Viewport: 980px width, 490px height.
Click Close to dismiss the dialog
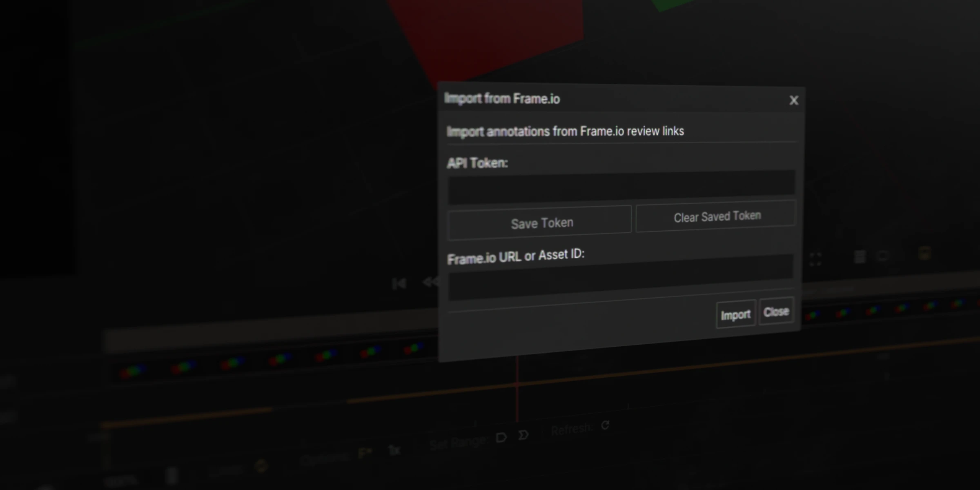pos(776,311)
